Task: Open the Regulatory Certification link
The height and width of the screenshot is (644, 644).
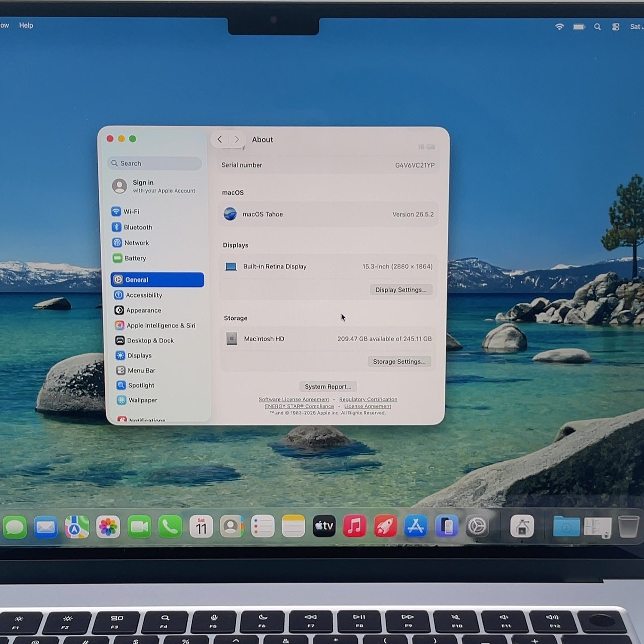Action: coord(368,399)
